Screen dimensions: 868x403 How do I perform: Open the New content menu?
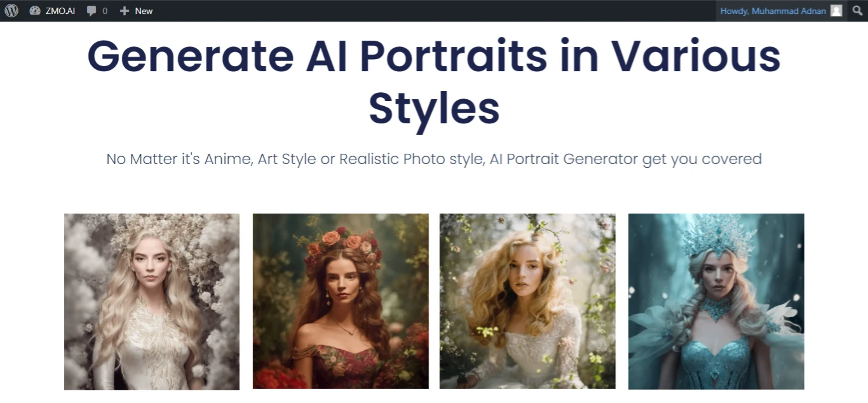[x=136, y=11]
